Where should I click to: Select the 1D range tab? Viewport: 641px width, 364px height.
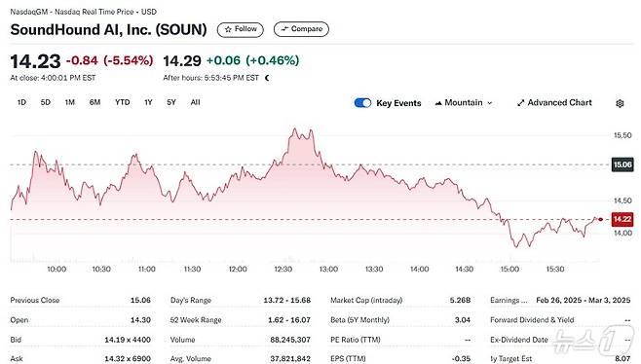pyautogui.click(x=21, y=102)
